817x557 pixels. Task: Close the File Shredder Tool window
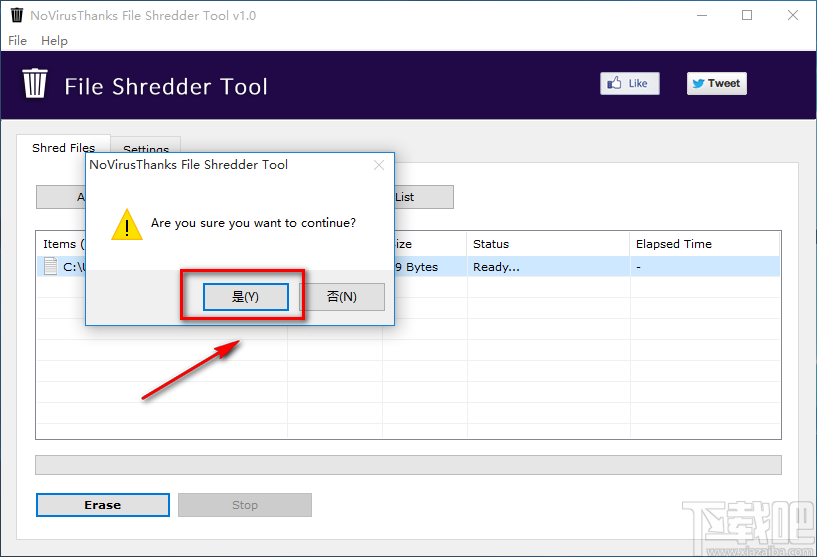(x=793, y=15)
